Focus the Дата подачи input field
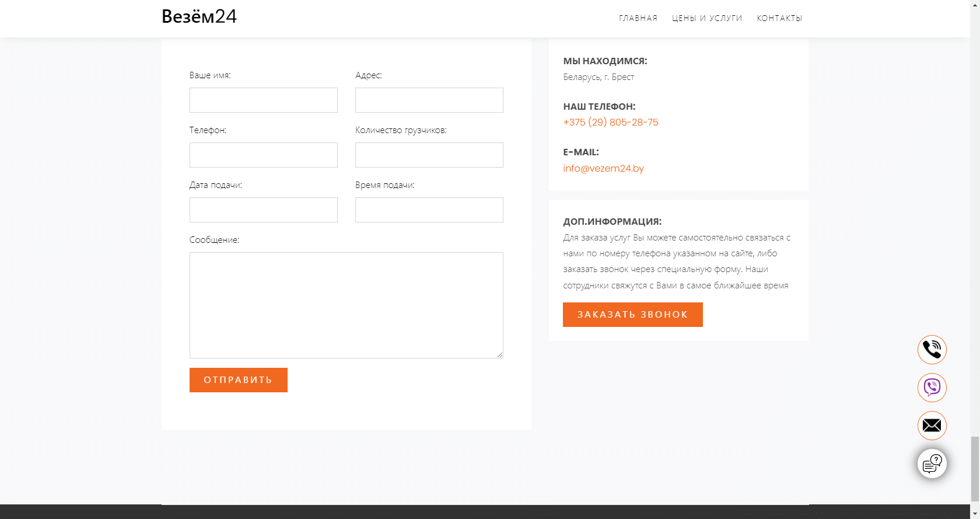The height and width of the screenshot is (519, 980). pyautogui.click(x=264, y=210)
